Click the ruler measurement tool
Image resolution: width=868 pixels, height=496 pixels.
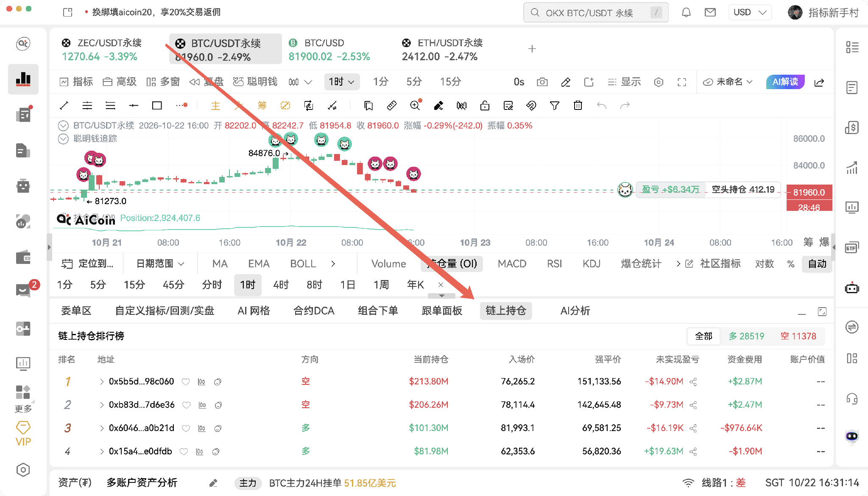tap(392, 106)
